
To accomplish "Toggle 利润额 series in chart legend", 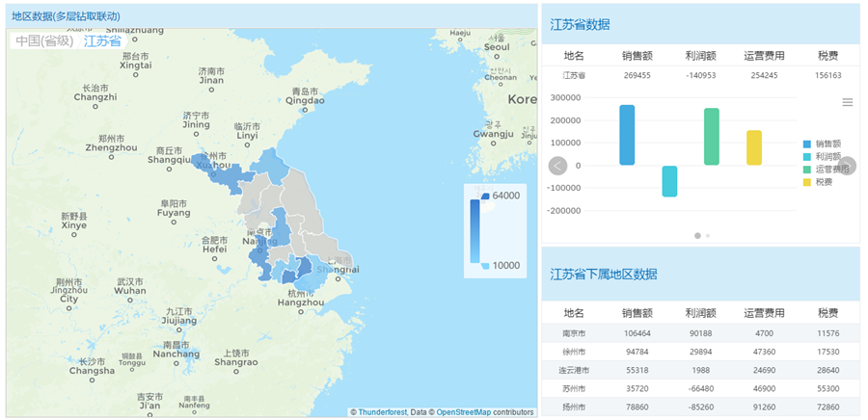I will click(823, 156).
